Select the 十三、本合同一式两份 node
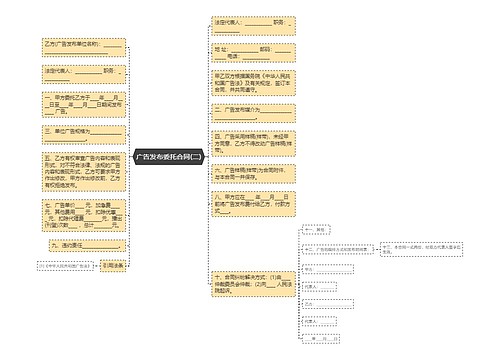The image size is (500, 360). click(422, 249)
